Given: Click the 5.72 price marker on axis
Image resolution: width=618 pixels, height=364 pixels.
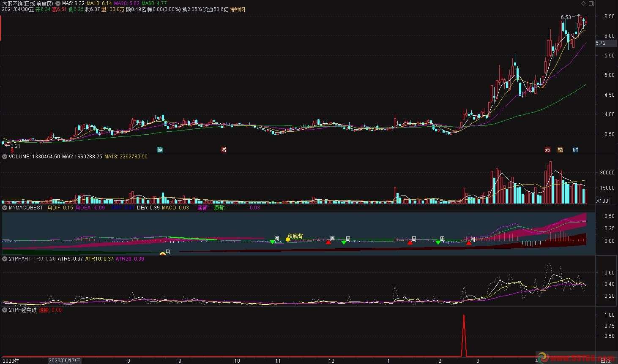Looking at the screenshot, I should (601, 43).
